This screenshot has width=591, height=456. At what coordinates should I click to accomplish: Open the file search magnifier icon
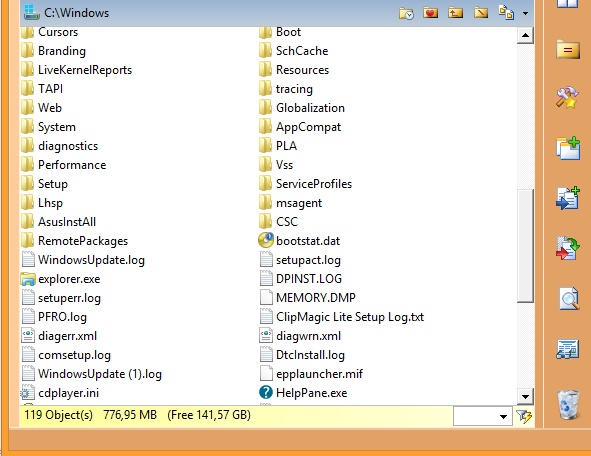(x=569, y=298)
